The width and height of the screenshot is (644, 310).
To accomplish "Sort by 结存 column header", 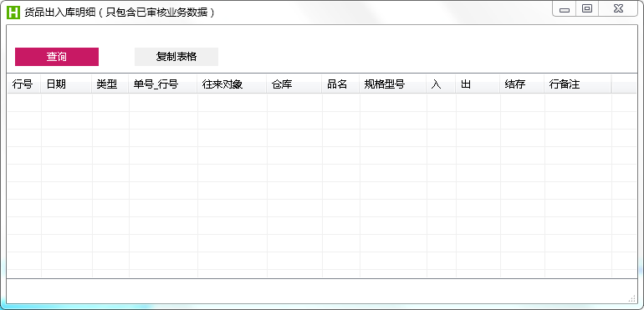I will click(x=522, y=84).
